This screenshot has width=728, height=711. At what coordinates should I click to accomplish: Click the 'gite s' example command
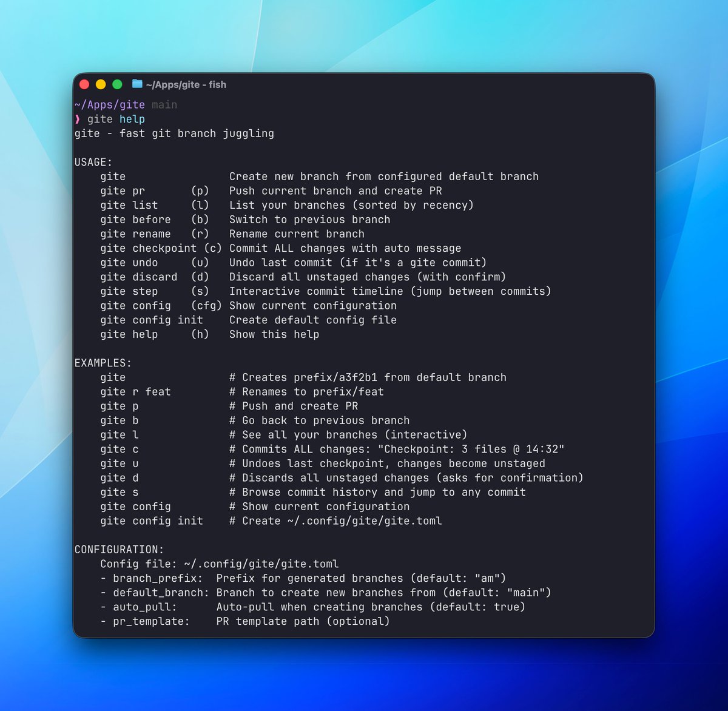[120, 493]
